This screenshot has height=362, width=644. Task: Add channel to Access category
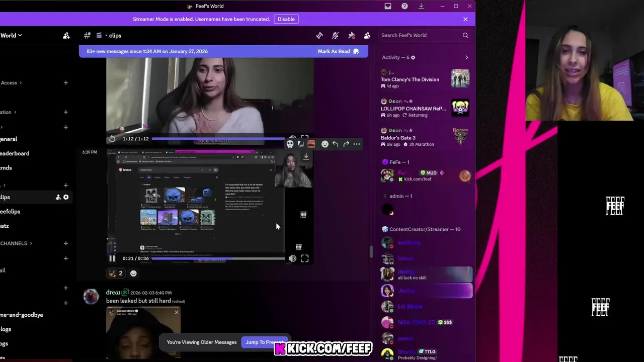66,82
